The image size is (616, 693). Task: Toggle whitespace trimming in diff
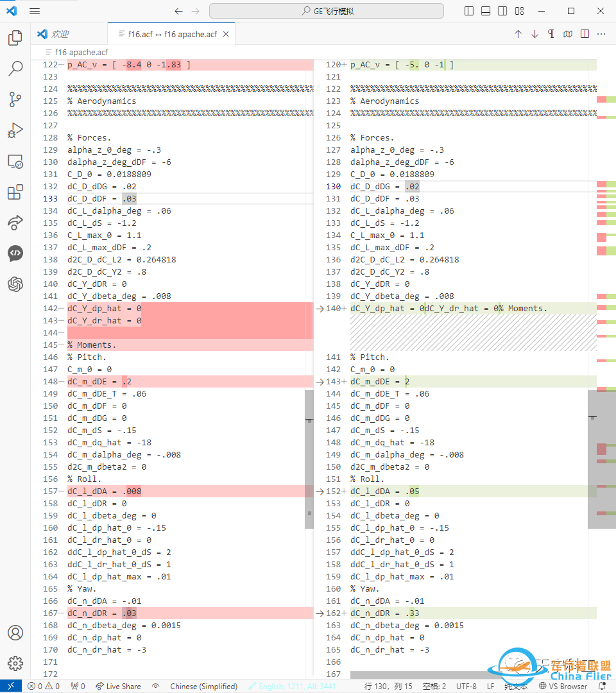(x=551, y=34)
